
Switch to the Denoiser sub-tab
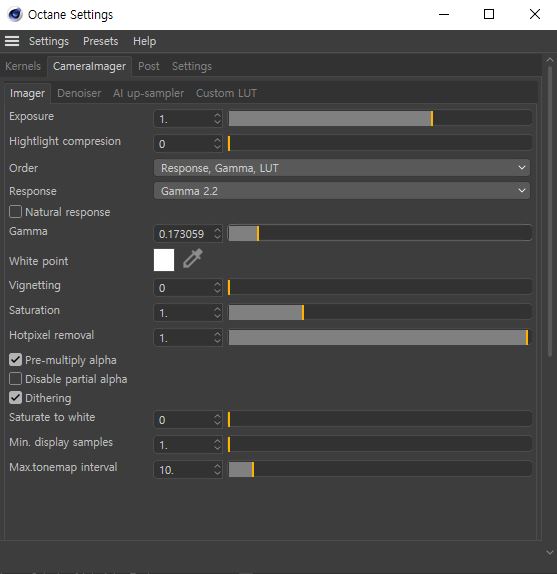(x=79, y=93)
